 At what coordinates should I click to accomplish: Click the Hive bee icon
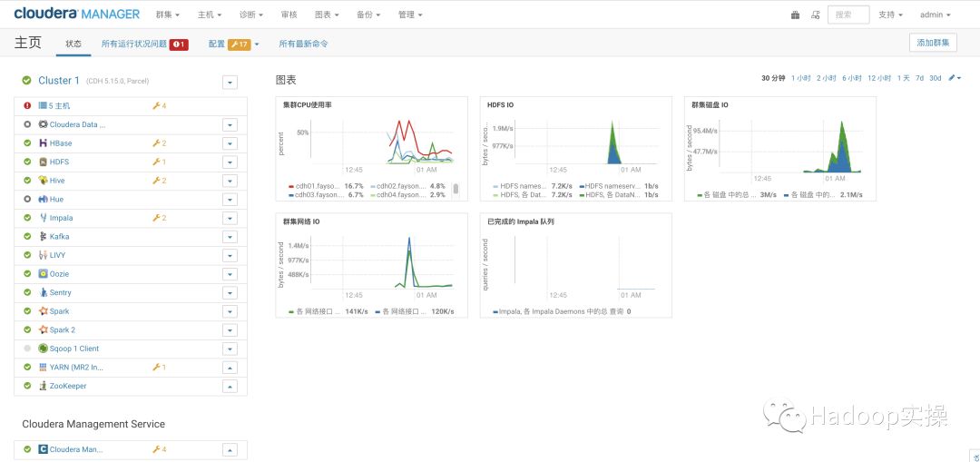pyautogui.click(x=44, y=181)
